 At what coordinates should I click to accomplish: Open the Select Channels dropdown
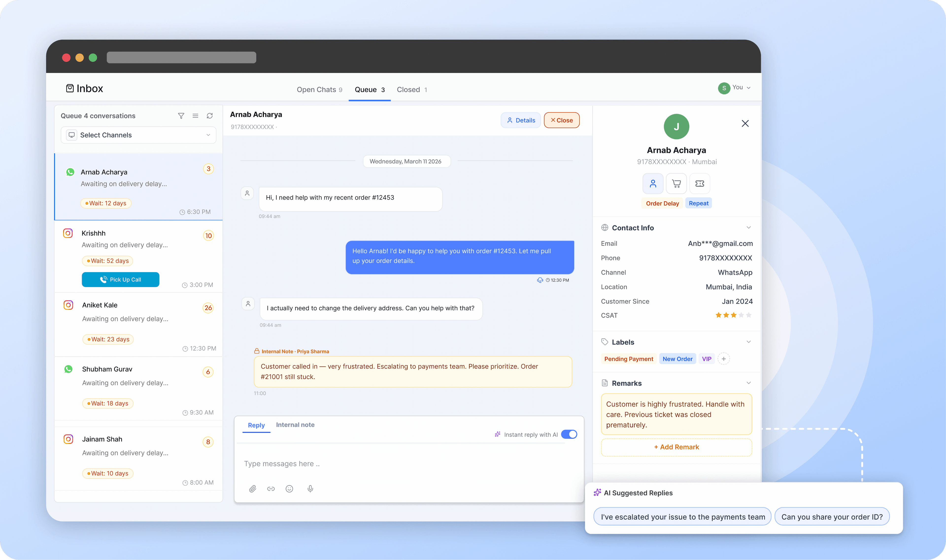[139, 135]
